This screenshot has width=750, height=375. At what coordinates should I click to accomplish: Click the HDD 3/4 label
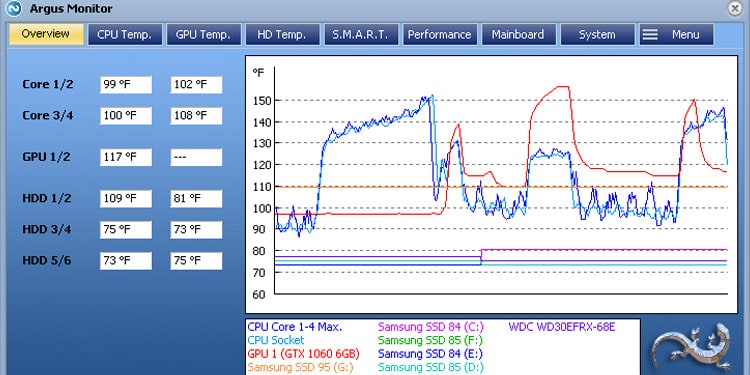(x=47, y=230)
